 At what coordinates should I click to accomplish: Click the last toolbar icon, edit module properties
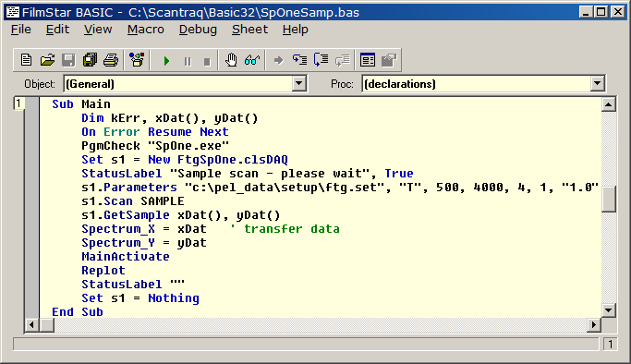[x=389, y=60]
